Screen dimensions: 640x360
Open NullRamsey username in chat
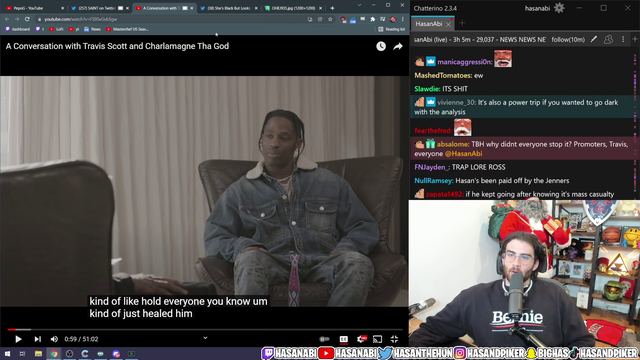pos(433,180)
